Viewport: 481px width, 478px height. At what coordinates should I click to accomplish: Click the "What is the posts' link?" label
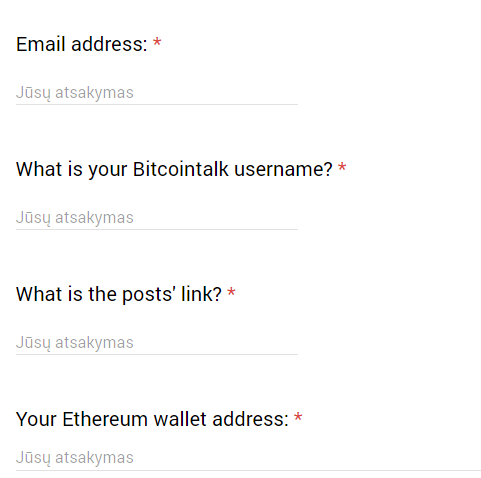point(119,294)
